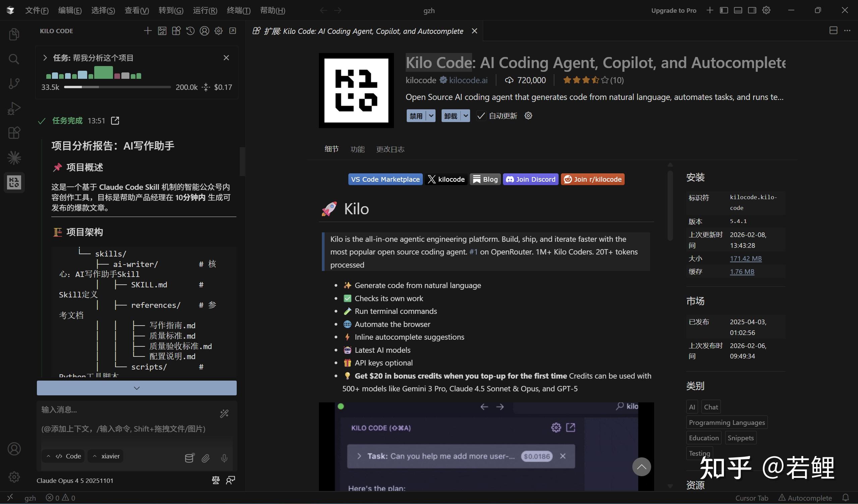Open the share task icon beside 13:51
The width and height of the screenshot is (858, 504).
click(115, 121)
